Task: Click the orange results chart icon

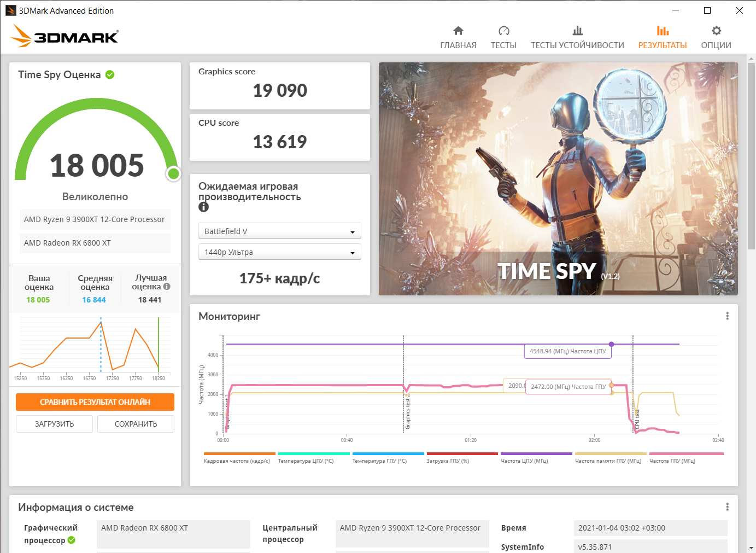Action: pyautogui.click(x=663, y=31)
